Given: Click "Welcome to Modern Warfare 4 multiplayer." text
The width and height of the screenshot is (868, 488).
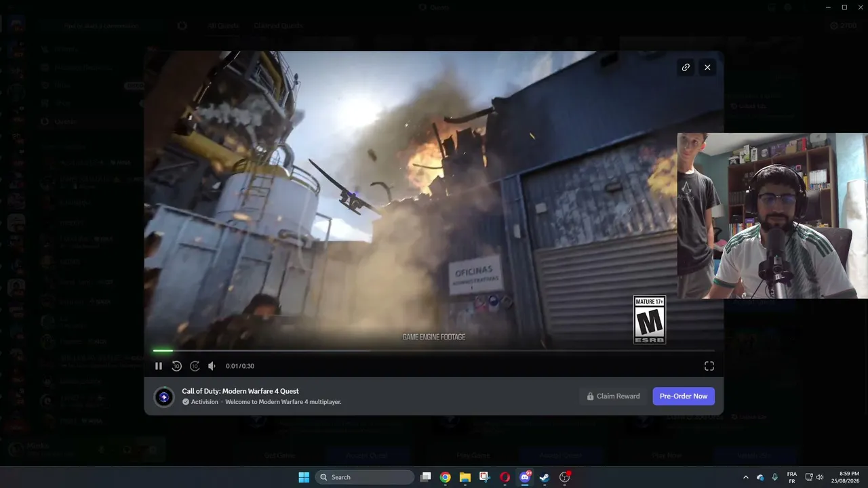Looking at the screenshot, I should pos(283,402).
